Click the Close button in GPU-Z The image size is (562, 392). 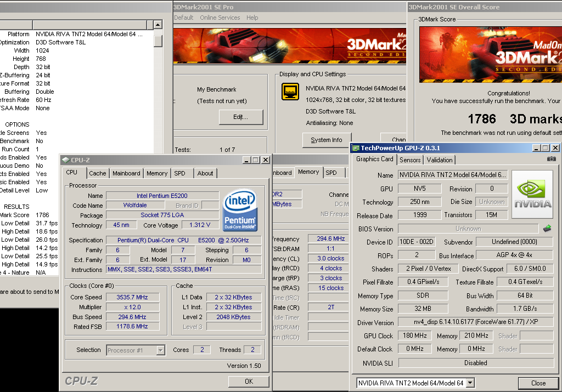point(538,383)
